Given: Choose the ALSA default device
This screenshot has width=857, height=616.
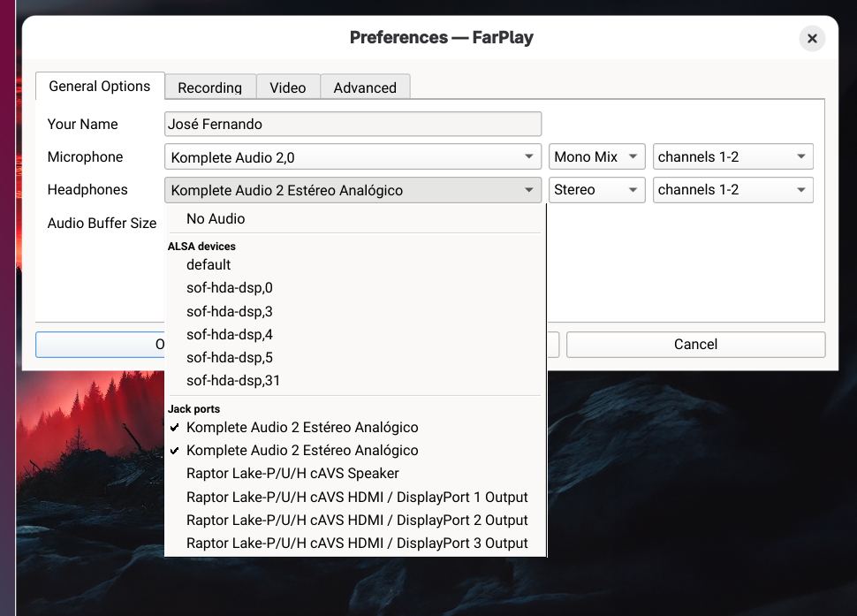Looking at the screenshot, I should tap(209, 264).
